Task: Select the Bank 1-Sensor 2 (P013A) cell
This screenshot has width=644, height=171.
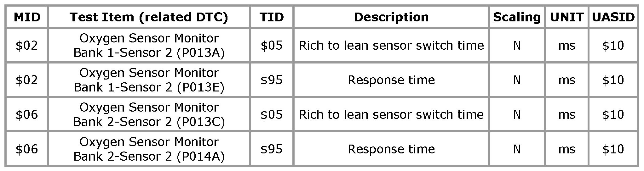Action: (x=149, y=46)
